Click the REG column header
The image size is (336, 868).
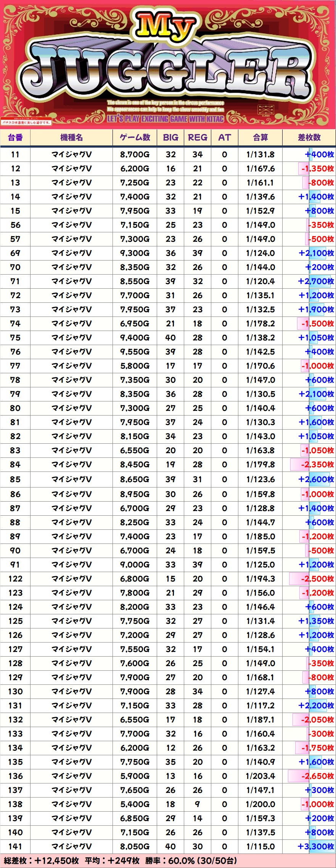(198, 137)
